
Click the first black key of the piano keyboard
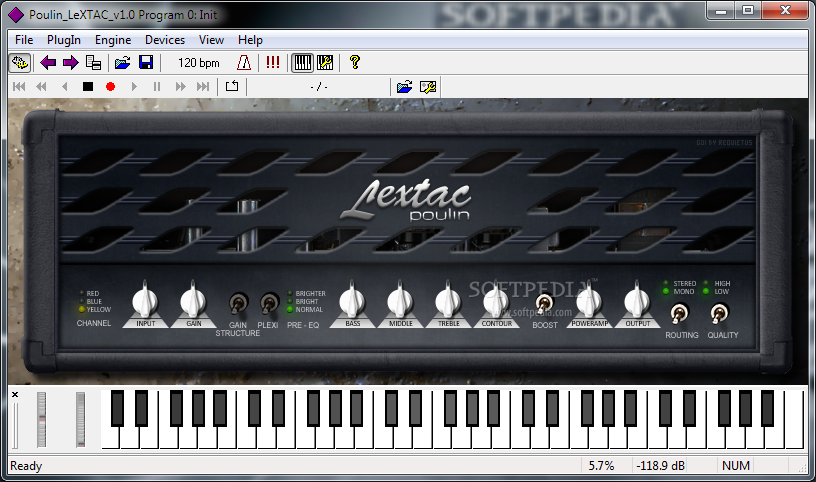(118, 409)
